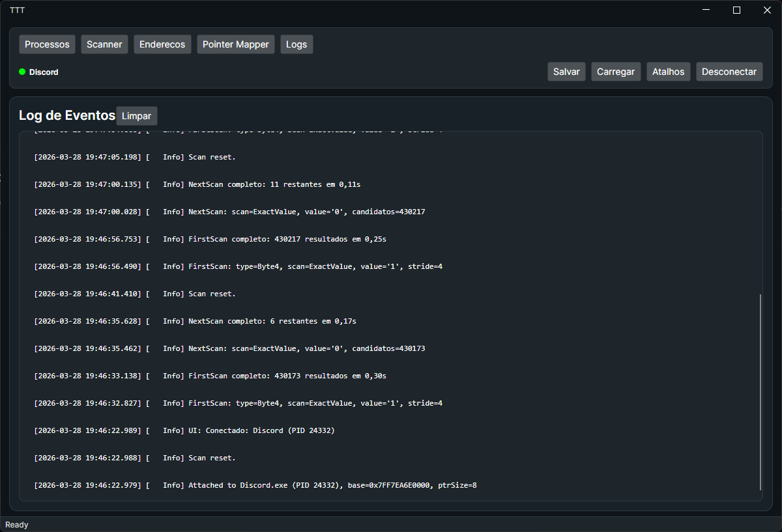Click the TTT window title
Image resolution: width=782 pixels, height=532 pixels.
17,10
